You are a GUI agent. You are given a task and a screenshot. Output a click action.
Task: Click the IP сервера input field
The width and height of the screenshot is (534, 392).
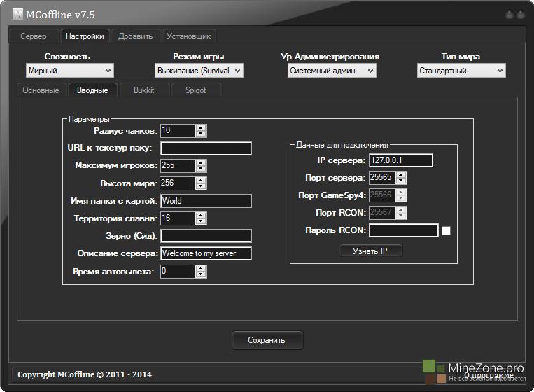point(400,161)
